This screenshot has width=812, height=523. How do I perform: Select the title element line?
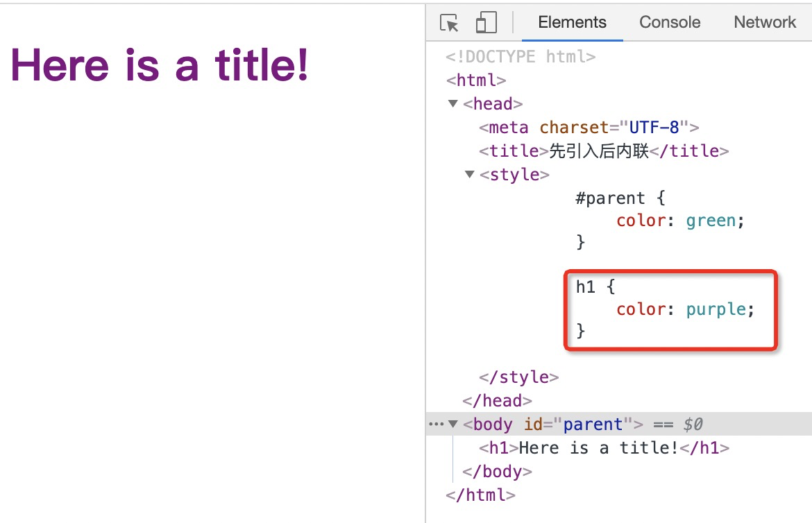pos(604,151)
